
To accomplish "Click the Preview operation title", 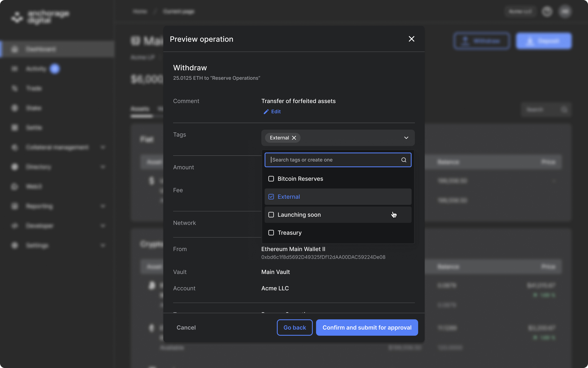I will (x=202, y=39).
